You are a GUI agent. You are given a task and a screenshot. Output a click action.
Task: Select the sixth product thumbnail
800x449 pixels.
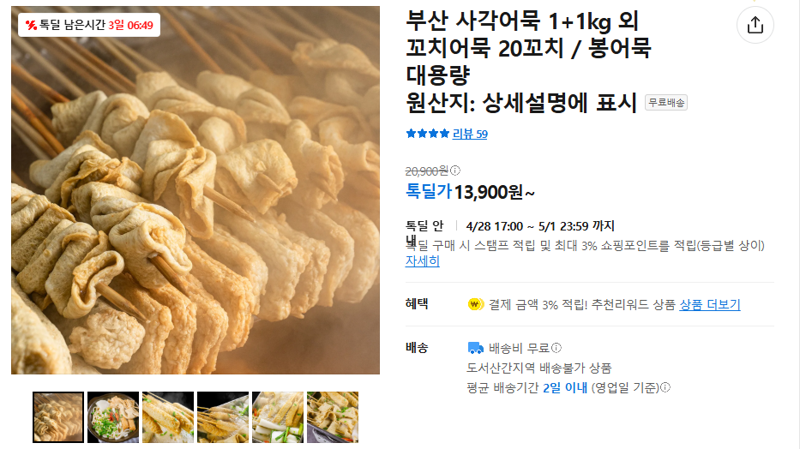click(333, 417)
